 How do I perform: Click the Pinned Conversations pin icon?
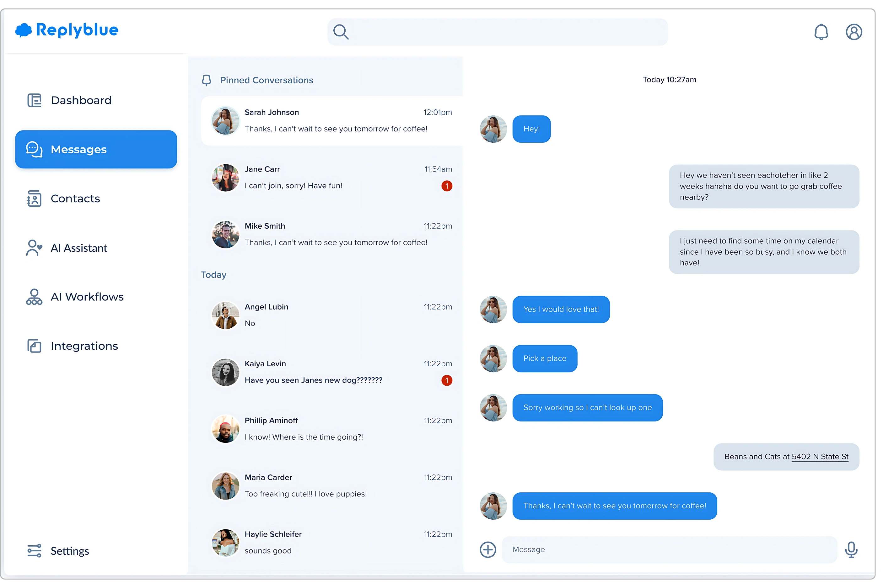tap(207, 80)
